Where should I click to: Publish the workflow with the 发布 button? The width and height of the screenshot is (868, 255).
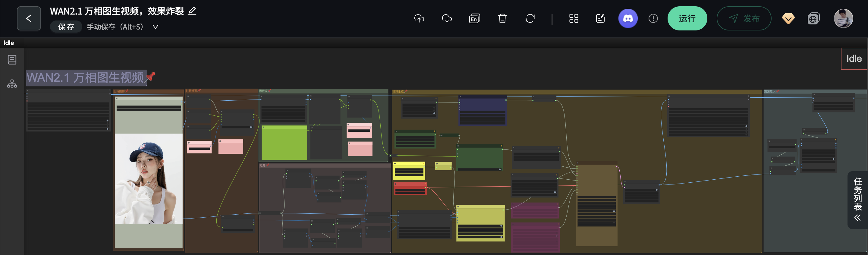(744, 18)
